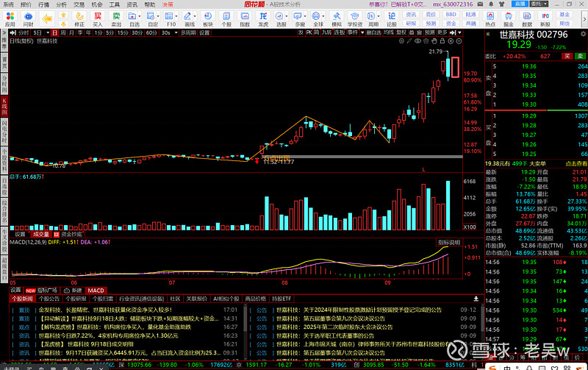Switch to the 资金抄底 tab
This screenshot has width=588, height=370.
coord(71,234)
